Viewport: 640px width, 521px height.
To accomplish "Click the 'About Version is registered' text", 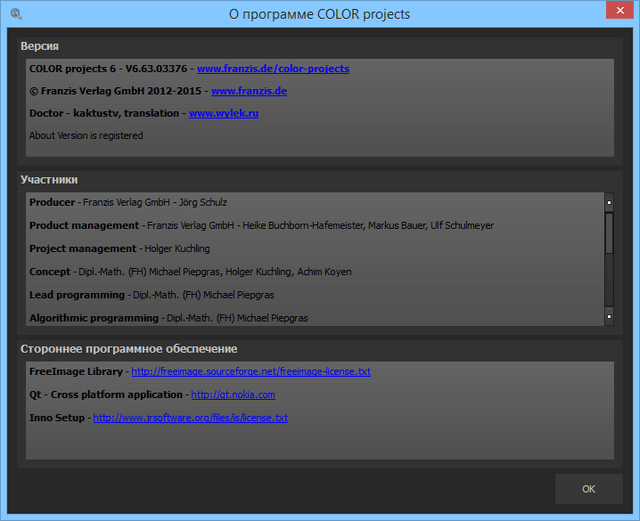I will point(86,136).
